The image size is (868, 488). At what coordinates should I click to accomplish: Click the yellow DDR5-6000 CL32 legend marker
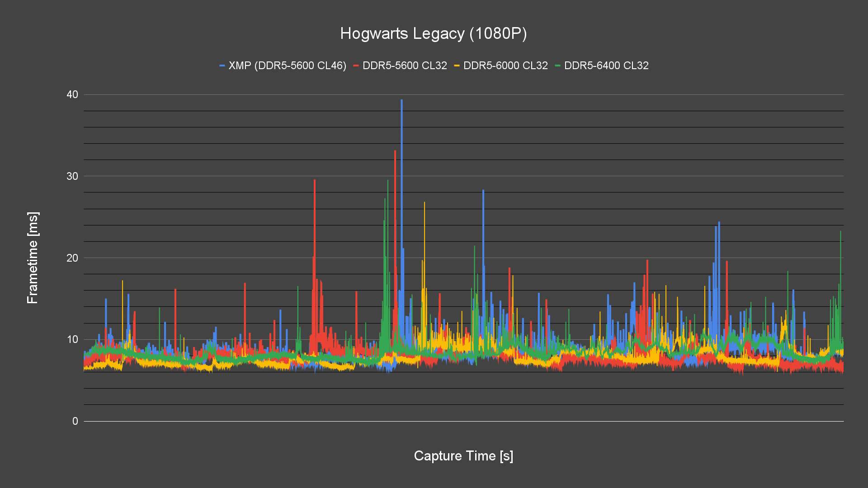(x=457, y=66)
